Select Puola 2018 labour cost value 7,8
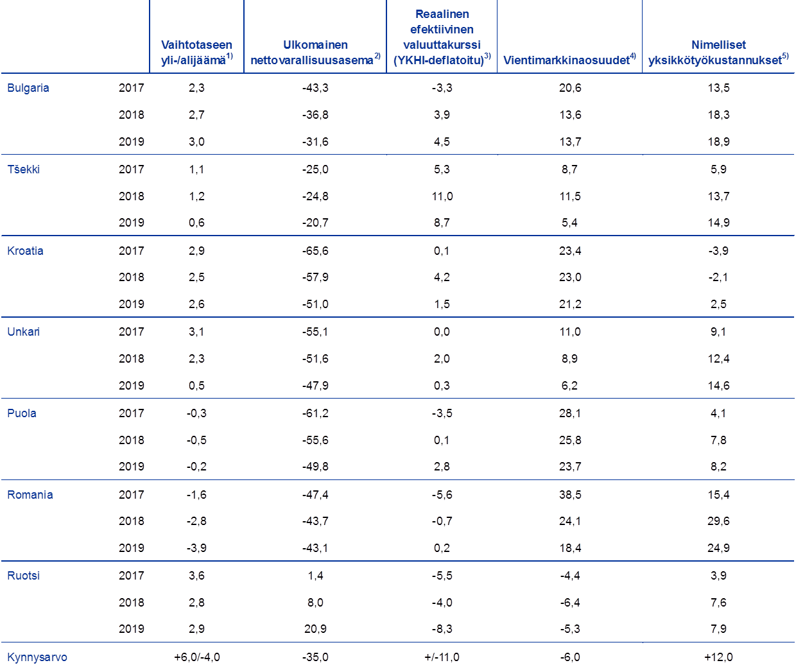The width and height of the screenshot is (796, 672). pyautogui.click(x=718, y=440)
